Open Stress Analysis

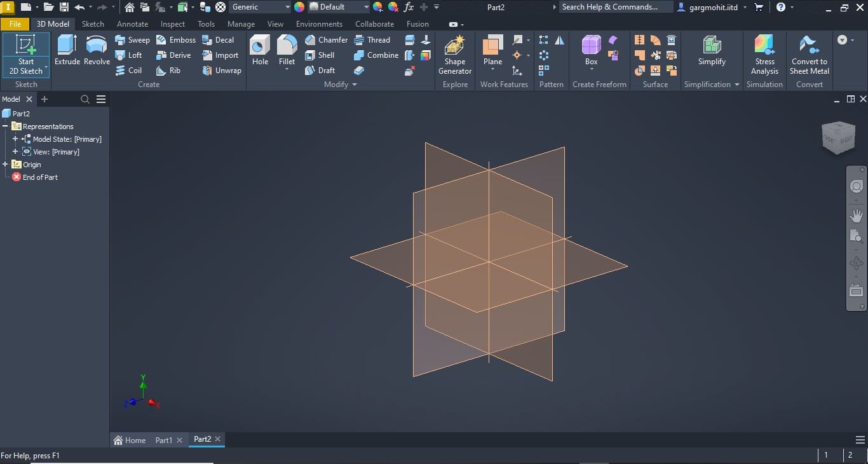764,55
